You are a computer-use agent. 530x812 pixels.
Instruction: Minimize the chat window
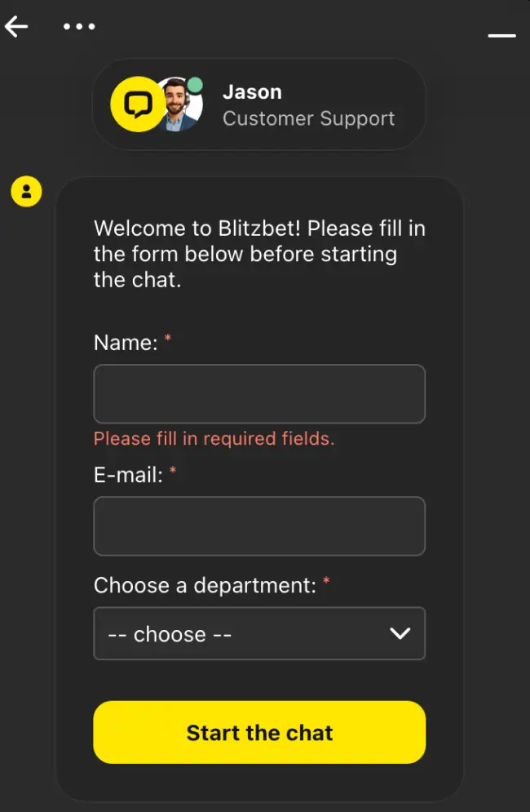pos(502,36)
